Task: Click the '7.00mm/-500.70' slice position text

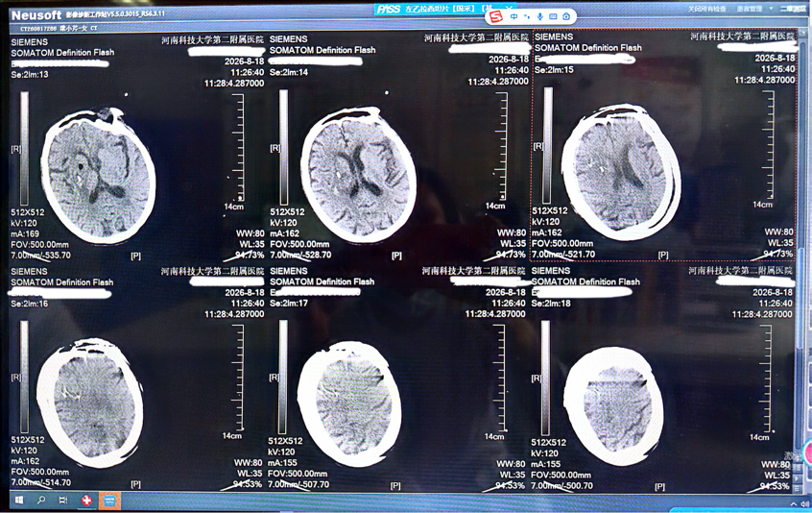Action: (x=561, y=486)
